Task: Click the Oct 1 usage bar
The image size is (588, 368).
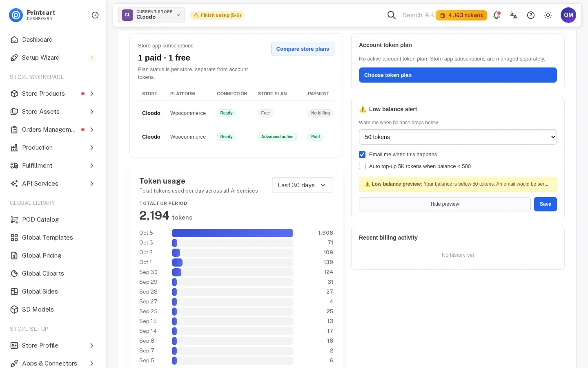Action: tap(177, 263)
